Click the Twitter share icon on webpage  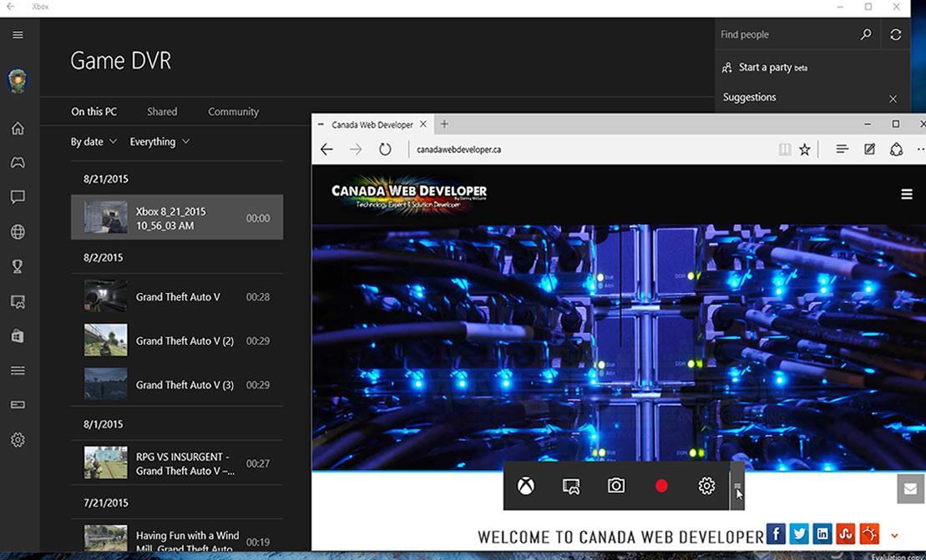799,533
